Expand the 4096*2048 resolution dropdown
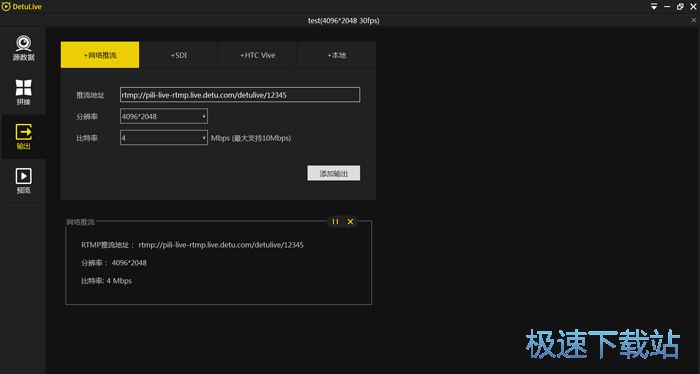This screenshot has height=374, width=700. [x=164, y=116]
